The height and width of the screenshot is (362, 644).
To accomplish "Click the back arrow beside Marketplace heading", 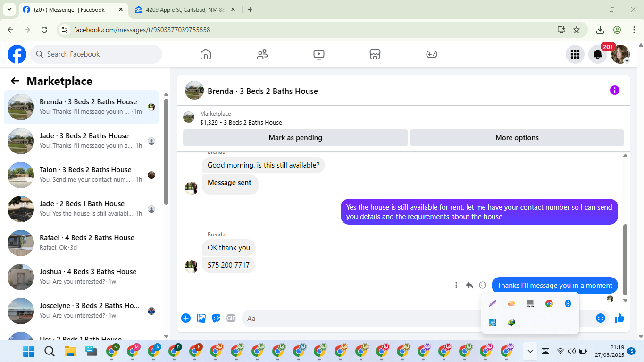I will pyautogui.click(x=15, y=81).
